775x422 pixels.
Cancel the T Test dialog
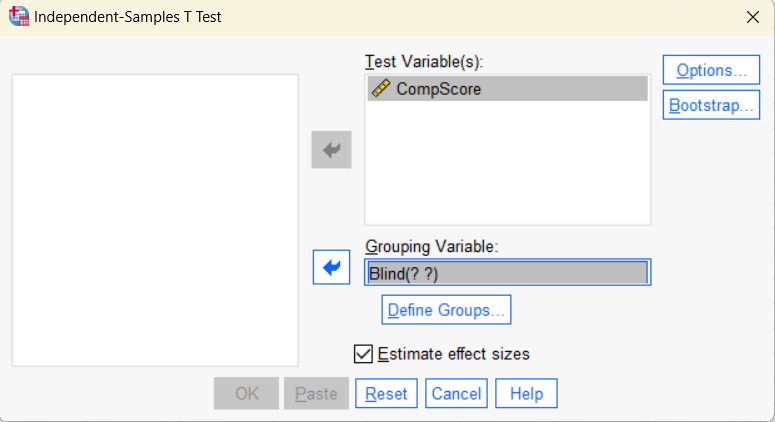[456, 394]
